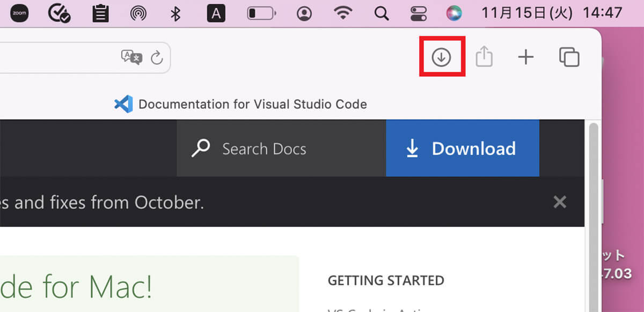Screen dimensions: 644x312
Task: Select the Documentation for Visual Studio Code tab
Action: click(x=241, y=104)
